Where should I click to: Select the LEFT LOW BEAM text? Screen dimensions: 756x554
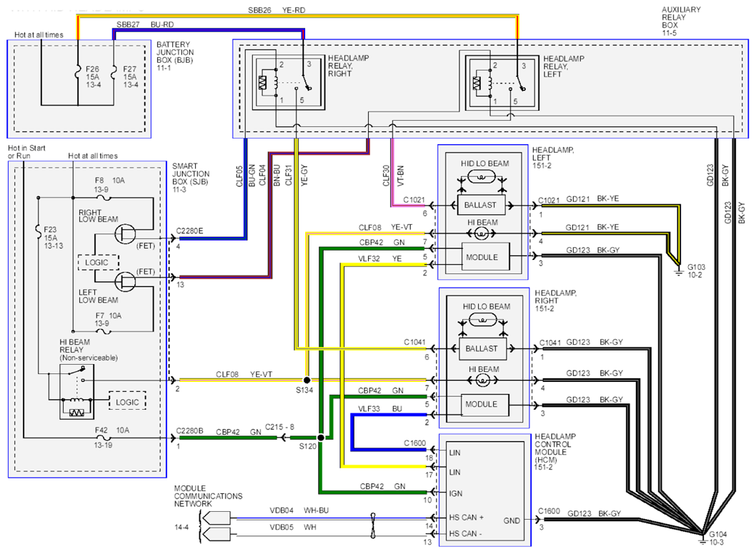pos(99,296)
